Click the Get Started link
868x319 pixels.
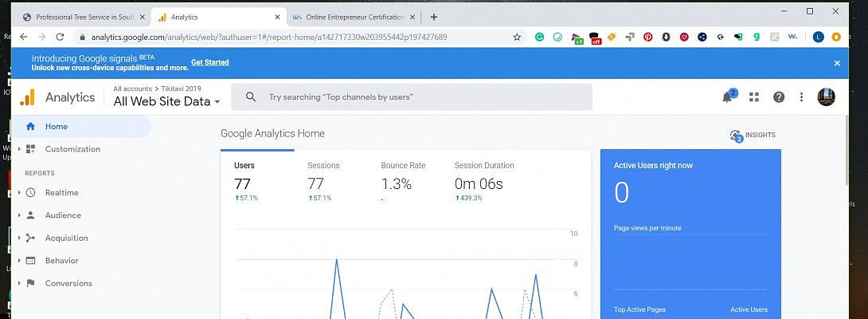click(x=209, y=62)
